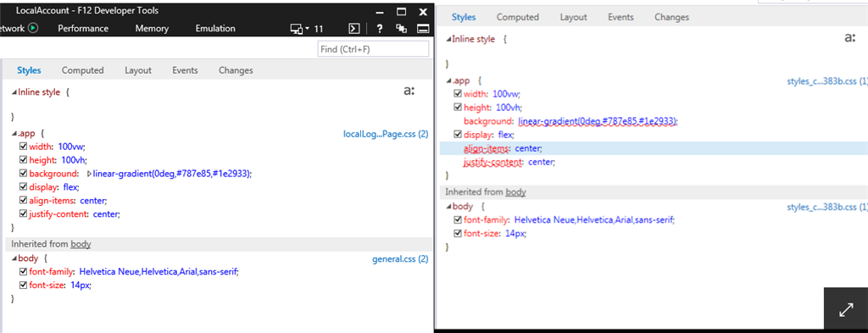
Task: Uncheck the align-items checkbox in left panel
Action: [23, 200]
